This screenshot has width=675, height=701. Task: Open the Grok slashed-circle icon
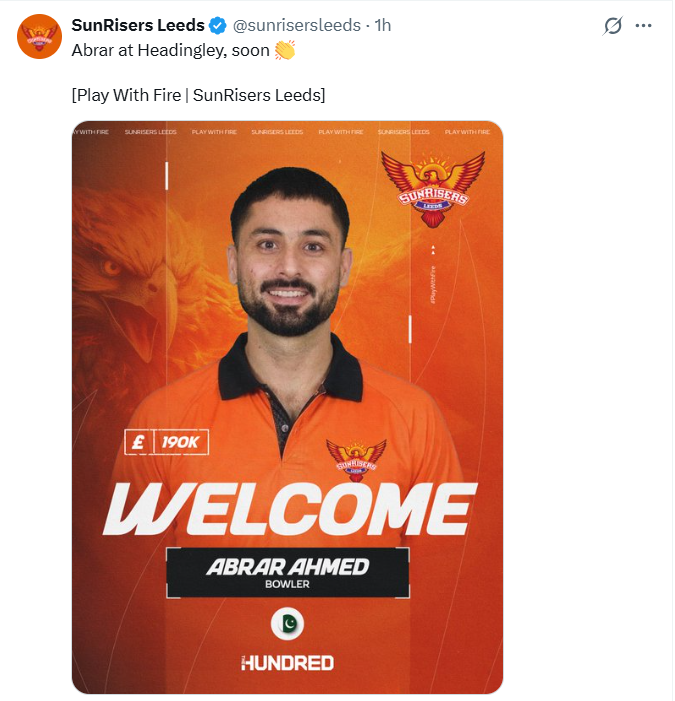pos(613,26)
